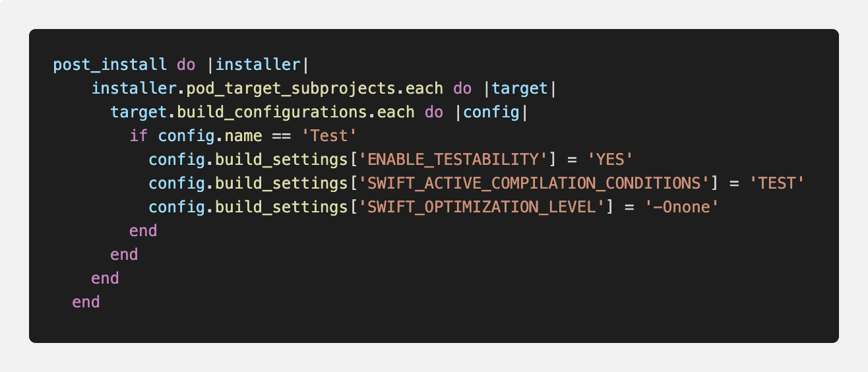Click the if keyword
Screen dimensions: 868x372
point(139,136)
